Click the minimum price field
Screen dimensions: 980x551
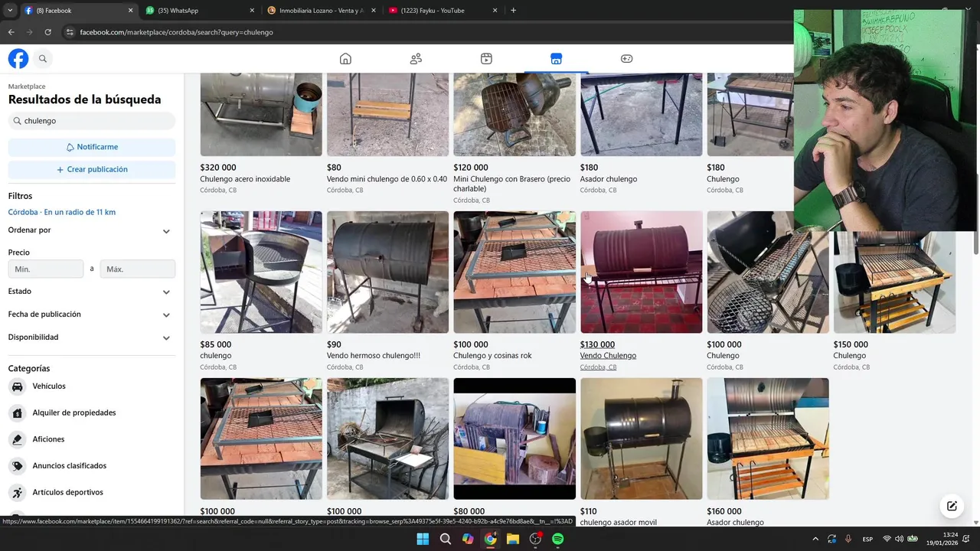pyautogui.click(x=46, y=269)
